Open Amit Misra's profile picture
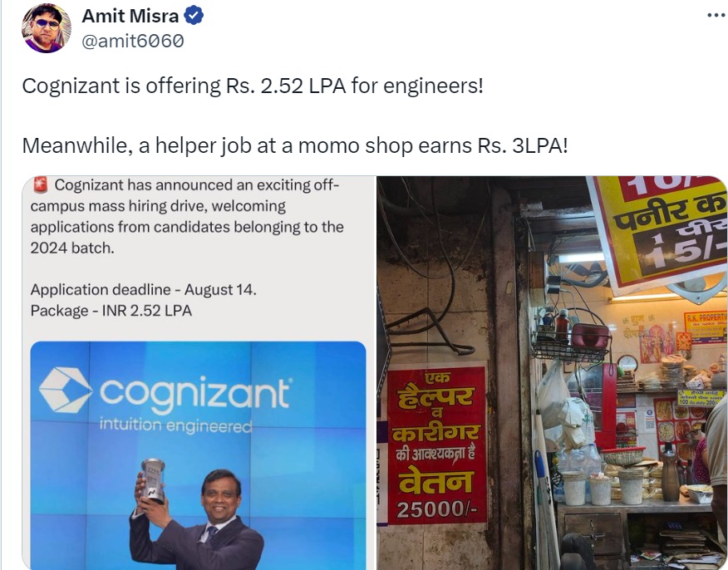Screen dimensions: 728x570 click(x=47, y=28)
